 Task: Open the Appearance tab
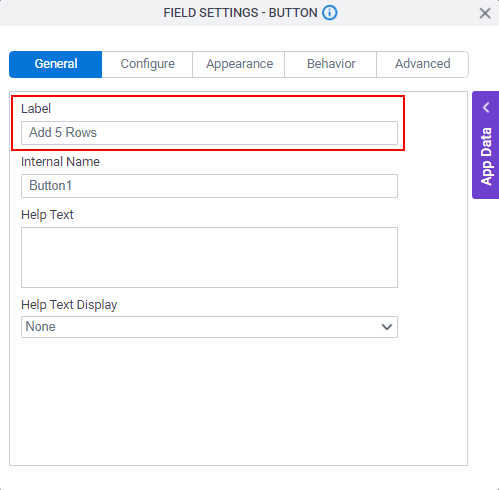click(239, 64)
